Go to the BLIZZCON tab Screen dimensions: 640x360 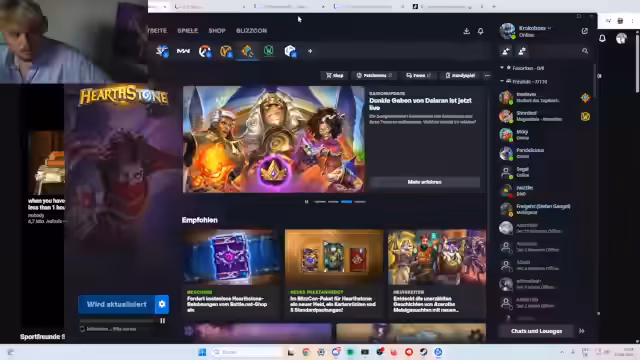coord(251,31)
